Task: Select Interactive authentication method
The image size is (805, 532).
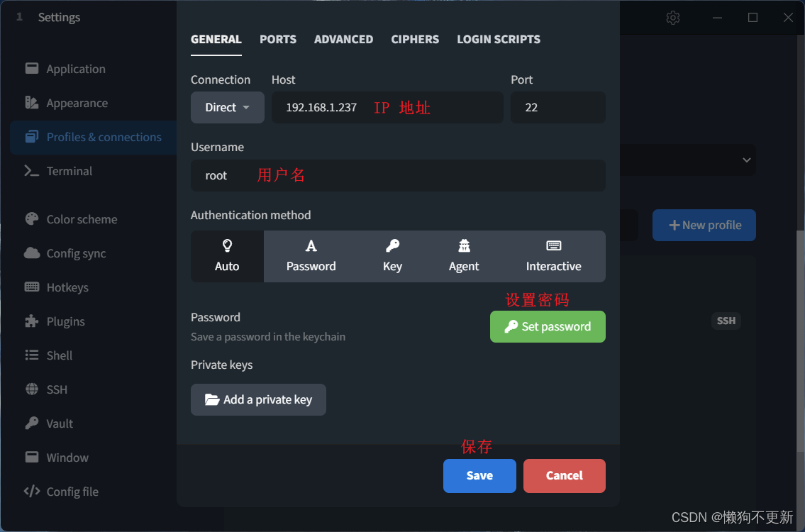Action: tap(553, 256)
